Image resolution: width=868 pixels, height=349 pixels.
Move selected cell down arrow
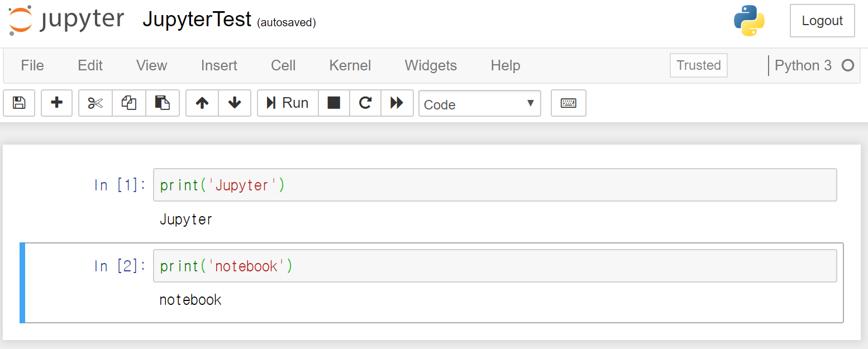(x=235, y=103)
